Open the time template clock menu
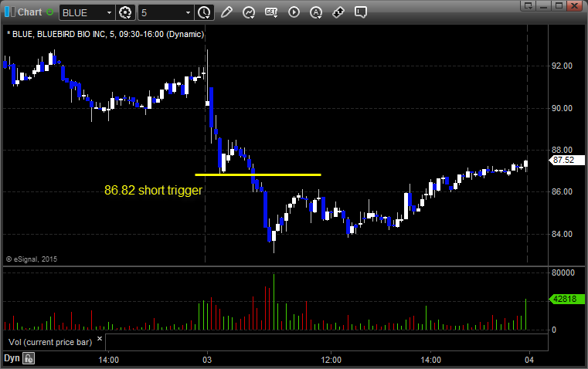Screen dimensions: 588x369 (205, 12)
